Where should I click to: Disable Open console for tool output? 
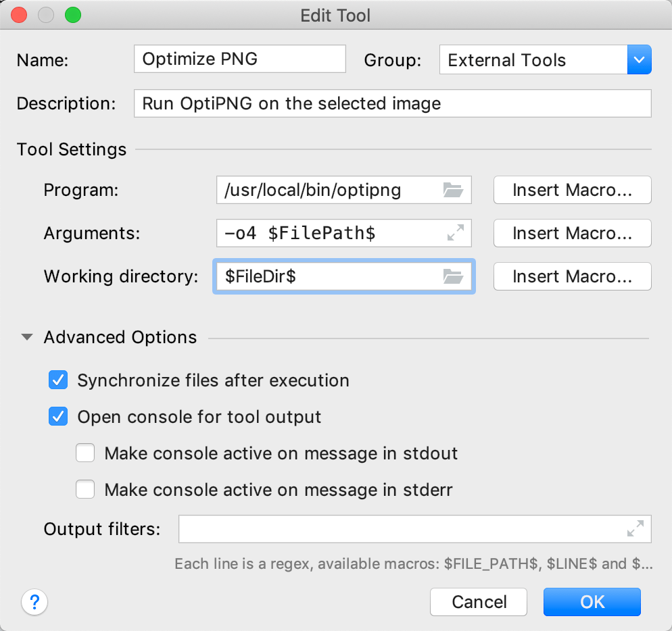[58, 417]
